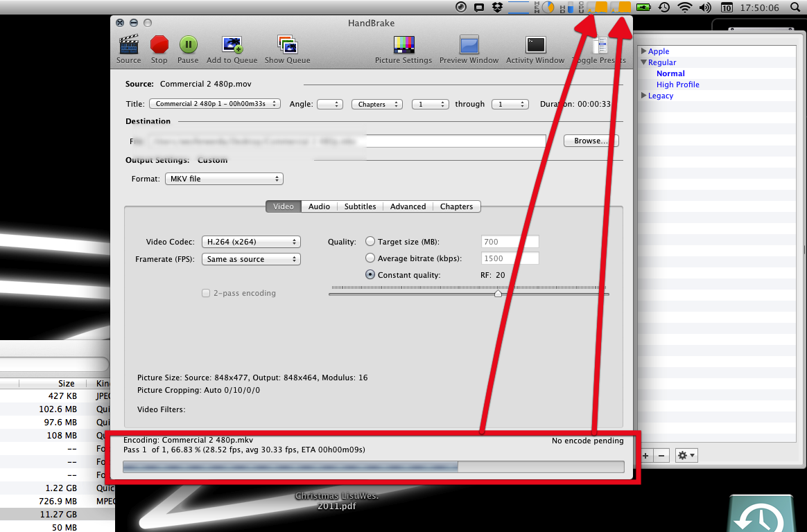The width and height of the screenshot is (807, 532).
Task: Click the menu bar clock 17:50:06
Action: pyautogui.click(x=760, y=7)
